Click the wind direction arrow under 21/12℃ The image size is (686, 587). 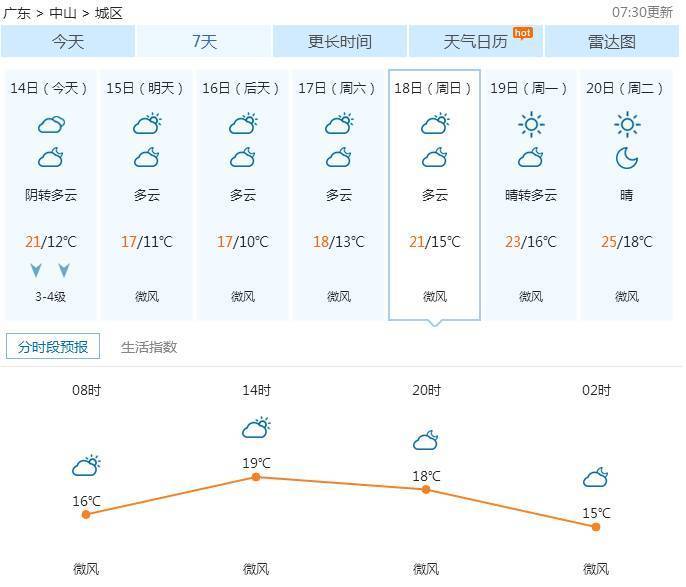37,270
